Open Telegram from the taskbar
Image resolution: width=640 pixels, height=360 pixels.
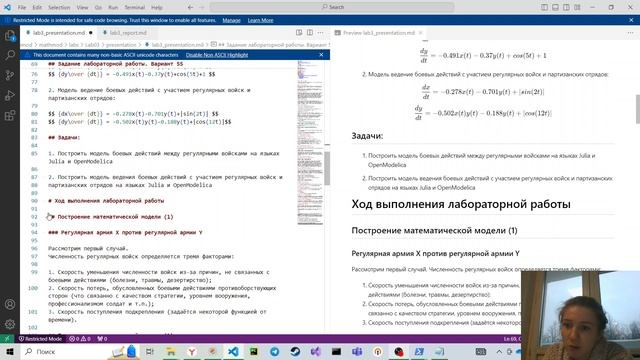275,351
